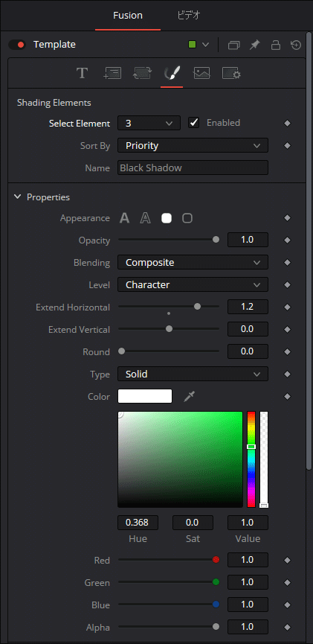The image size is (313, 644).
Task: Switch to the Fusion tab
Action: pos(128,16)
